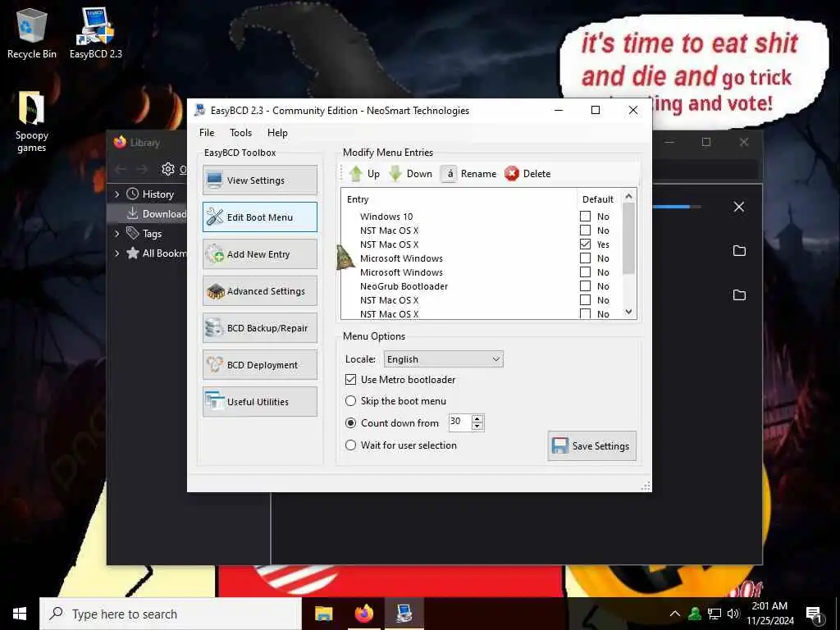This screenshot has height=630, width=840.
Task: Click the countdown seconds input field
Action: coord(459,422)
